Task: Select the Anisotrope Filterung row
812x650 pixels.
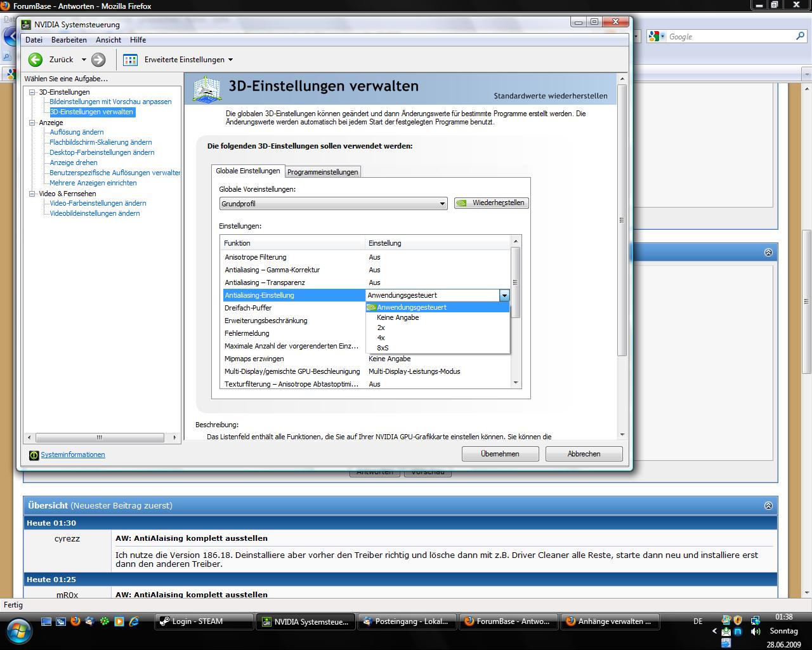Action: point(366,257)
